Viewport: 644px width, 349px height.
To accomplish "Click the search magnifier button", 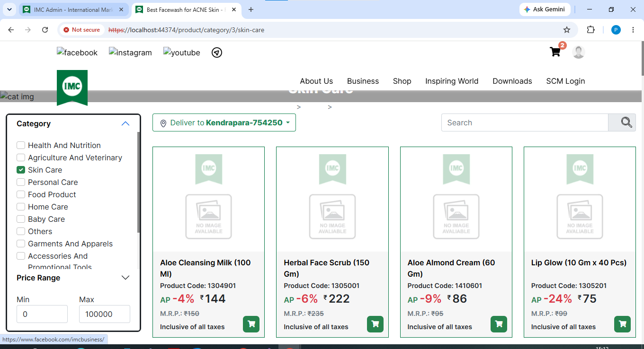I will (x=622, y=122).
